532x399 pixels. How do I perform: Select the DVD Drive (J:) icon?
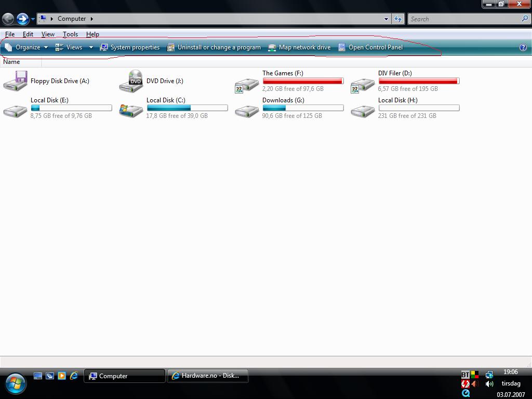pos(131,81)
